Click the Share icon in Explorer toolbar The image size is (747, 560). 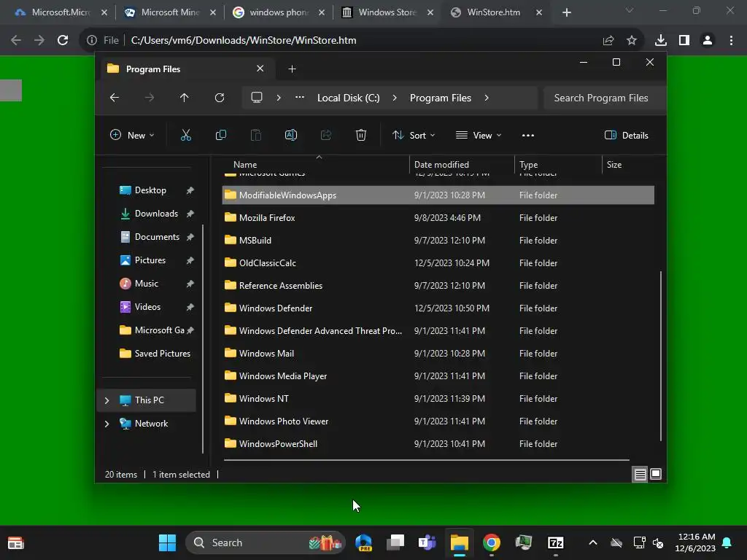(x=326, y=135)
